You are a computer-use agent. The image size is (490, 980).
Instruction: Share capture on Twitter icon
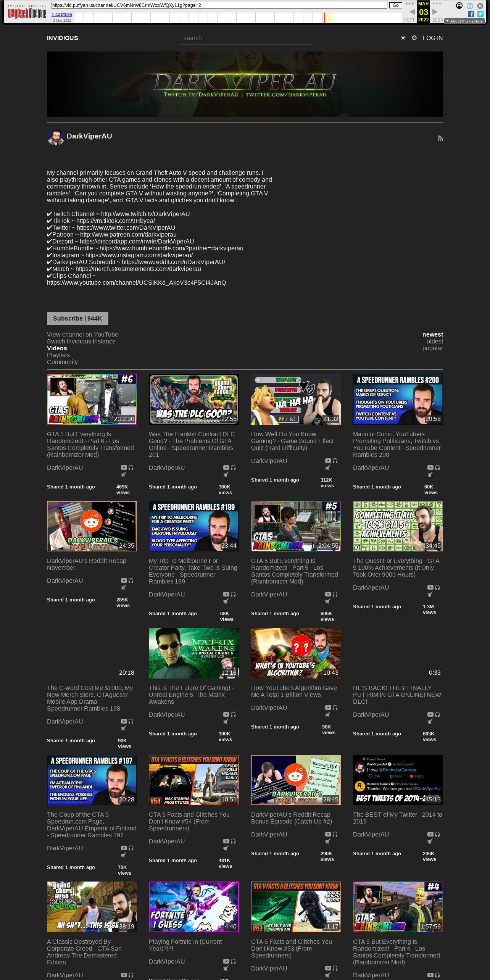coord(480,14)
